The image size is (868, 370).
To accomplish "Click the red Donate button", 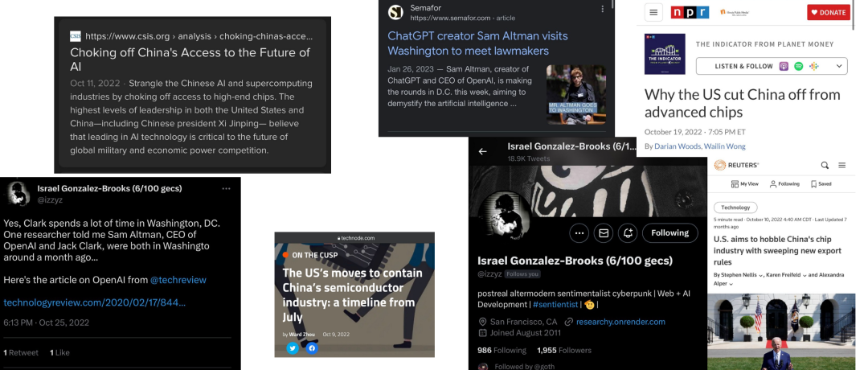I will [828, 12].
